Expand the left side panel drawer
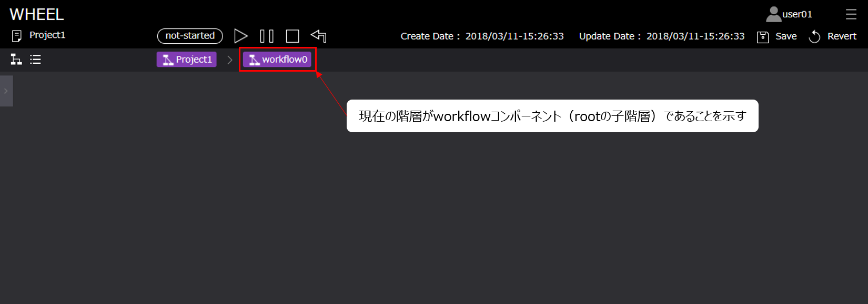Screen dimensions: 868x304 tap(6, 91)
